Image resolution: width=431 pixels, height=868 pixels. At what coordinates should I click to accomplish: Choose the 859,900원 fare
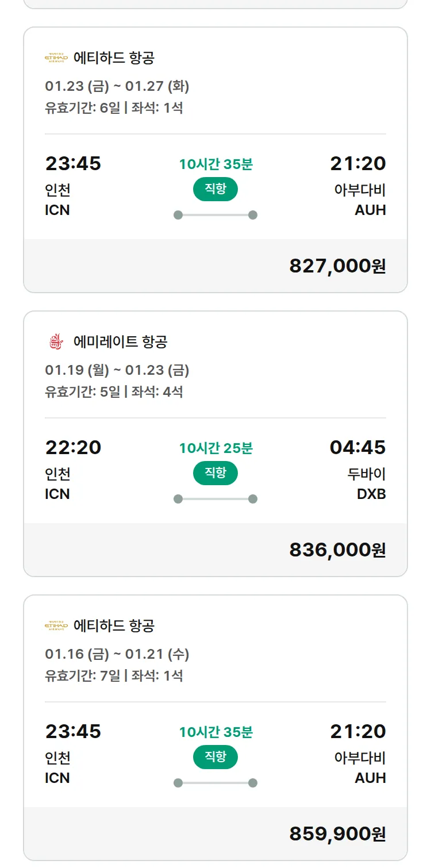(337, 834)
